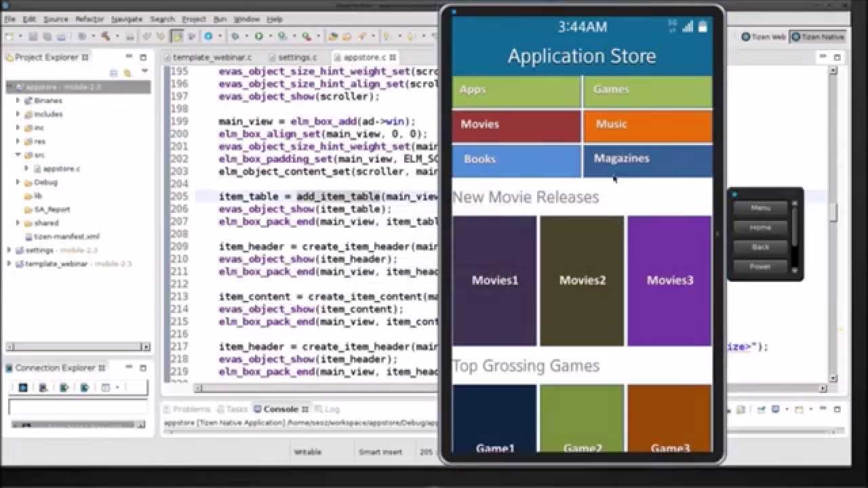868x488 pixels.
Task: Expand the Includes folder
Action: click(x=18, y=114)
